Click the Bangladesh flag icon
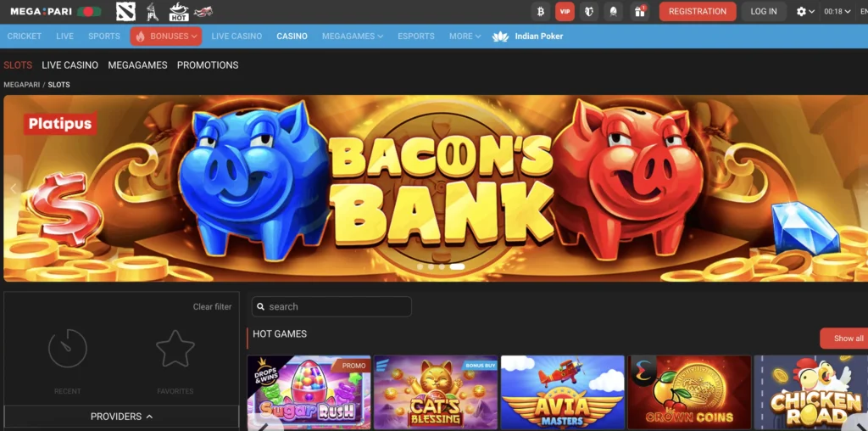This screenshot has width=868, height=431. tap(88, 11)
